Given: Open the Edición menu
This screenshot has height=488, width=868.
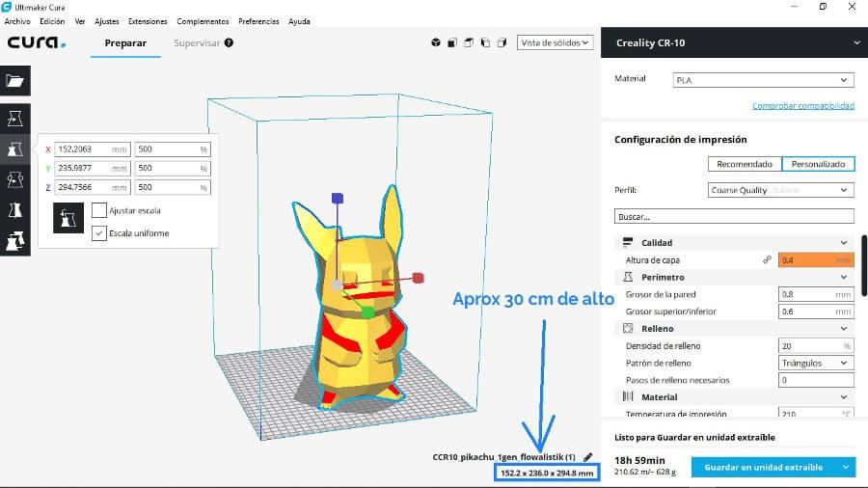Looking at the screenshot, I should pos(52,21).
